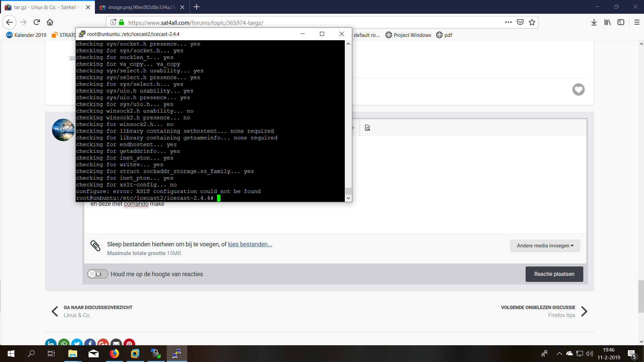Screen dimensions: 644x362
Task: Reload the current page
Action: click(x=37, y=22)
